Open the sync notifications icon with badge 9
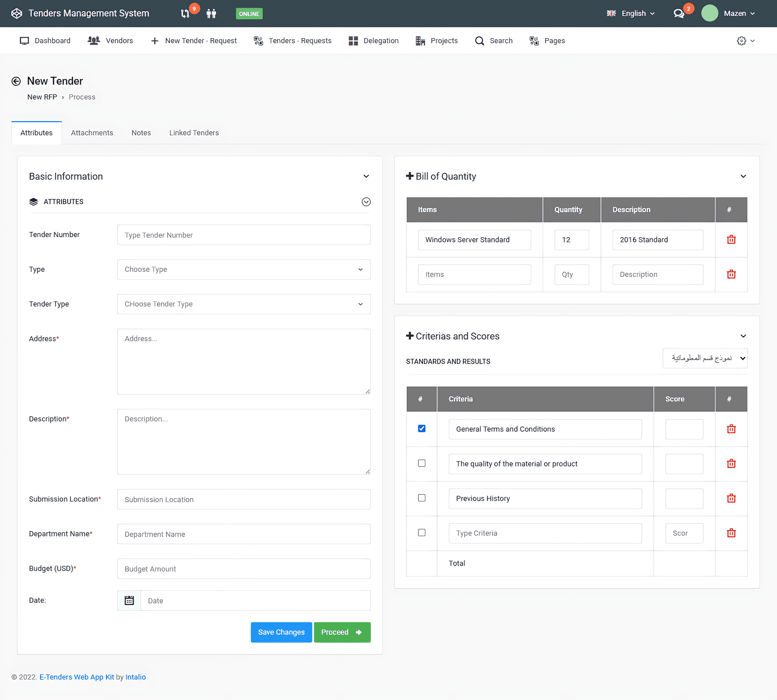Image resolution: width=777 pixels, height=700 pixels. (x=185, y=14)
